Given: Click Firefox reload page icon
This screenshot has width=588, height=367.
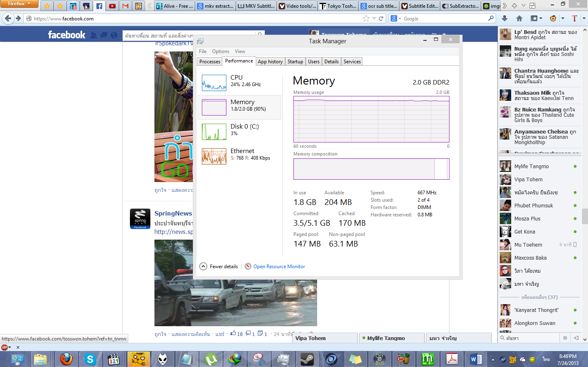Looking at the screenshot, I should (381, 18).
